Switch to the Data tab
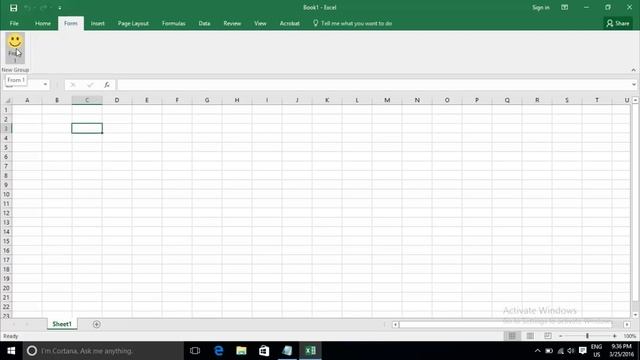 click(204, 23)
